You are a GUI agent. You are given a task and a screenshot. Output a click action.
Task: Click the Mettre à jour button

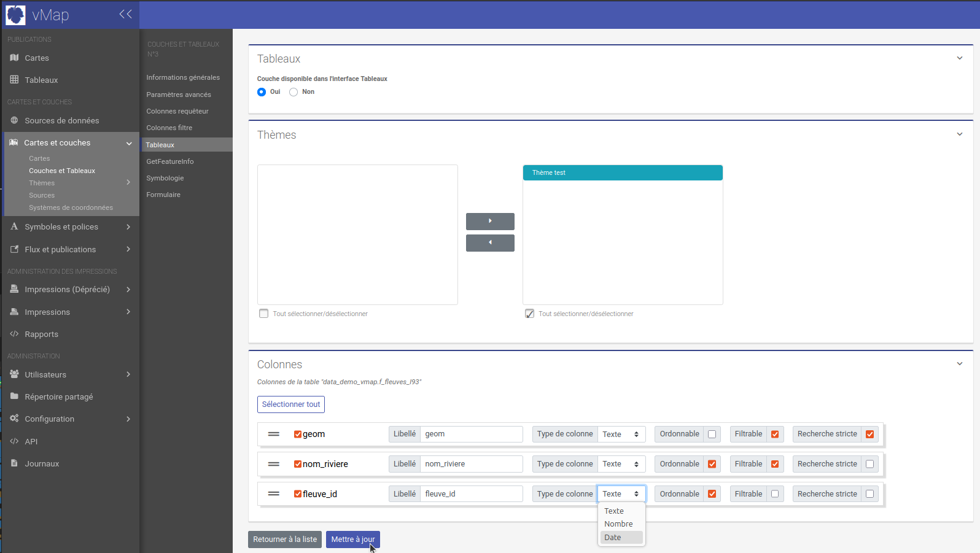pos(352,539)
